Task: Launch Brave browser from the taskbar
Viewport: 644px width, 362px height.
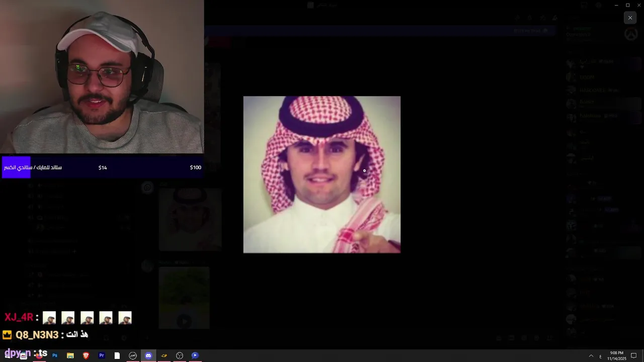Action: (x=86, y=355)
